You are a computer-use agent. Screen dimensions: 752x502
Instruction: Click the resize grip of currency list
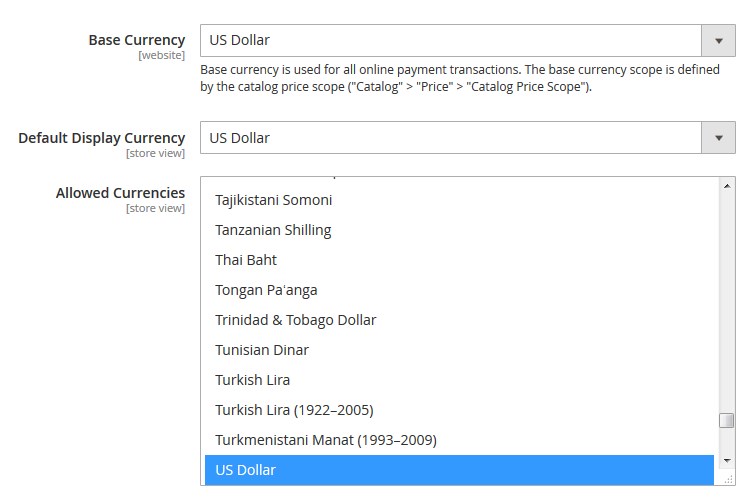click(x=728, y=479)
